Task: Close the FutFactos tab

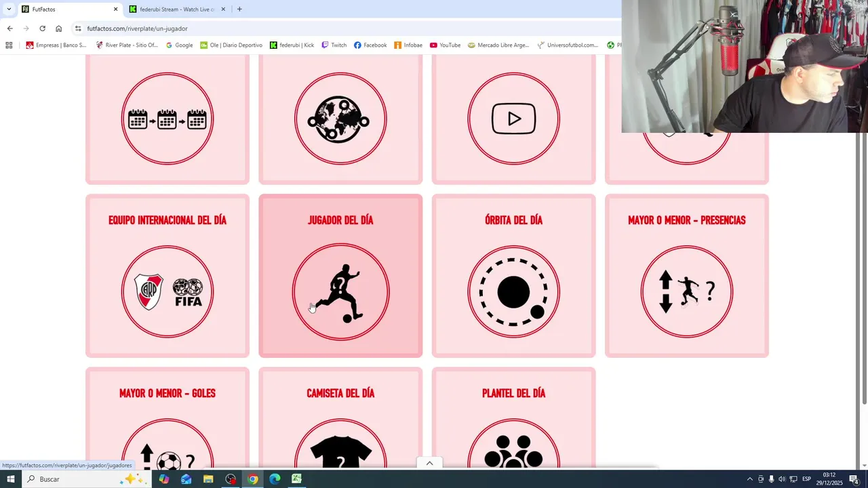Action: pyautogui.click(x=115, y=9)
